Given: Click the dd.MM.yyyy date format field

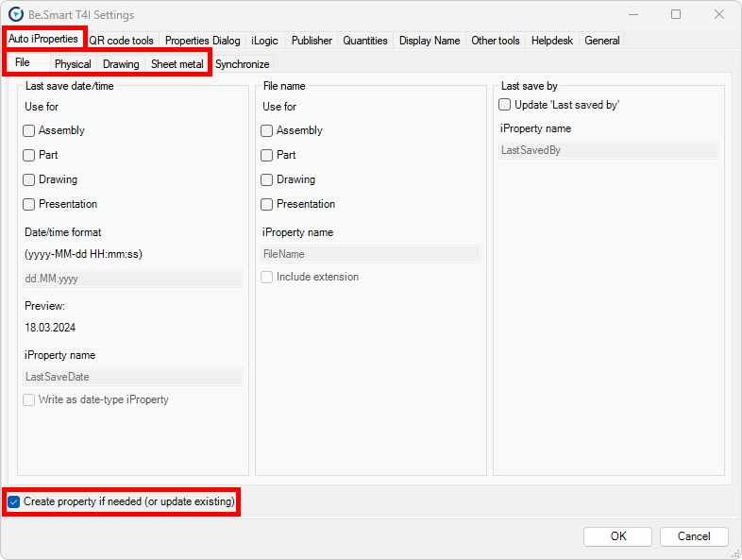Looking at the screenshot, I should pyautogui.click(x=132, y=279).
